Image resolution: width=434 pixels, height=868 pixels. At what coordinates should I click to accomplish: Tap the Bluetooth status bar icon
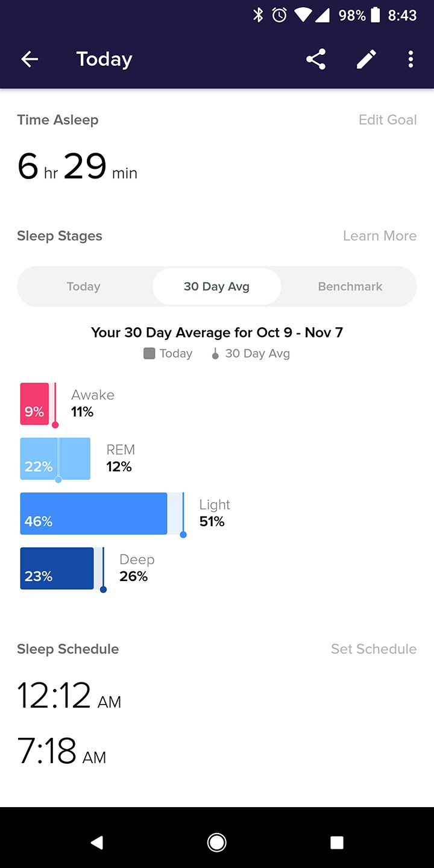point(258,16)
